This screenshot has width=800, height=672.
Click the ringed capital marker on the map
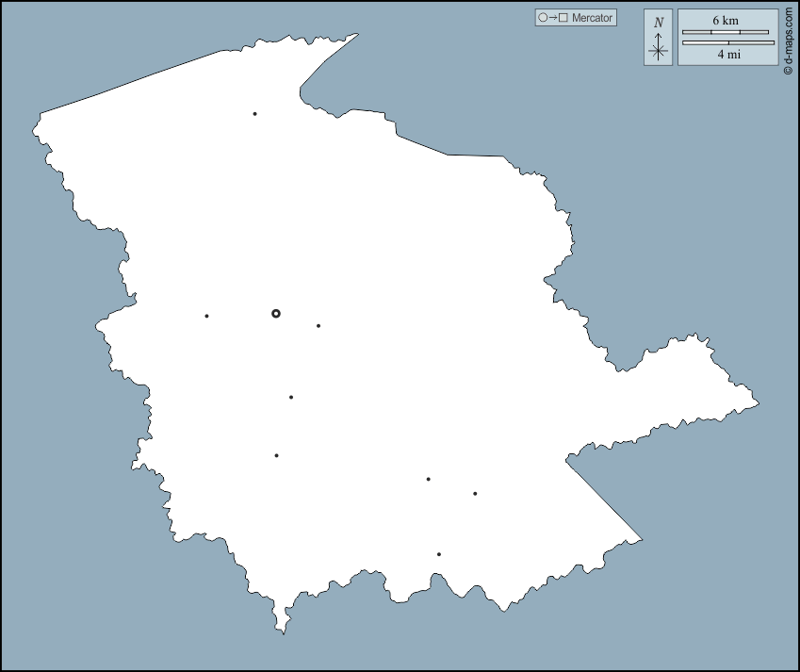pos(275,313)
